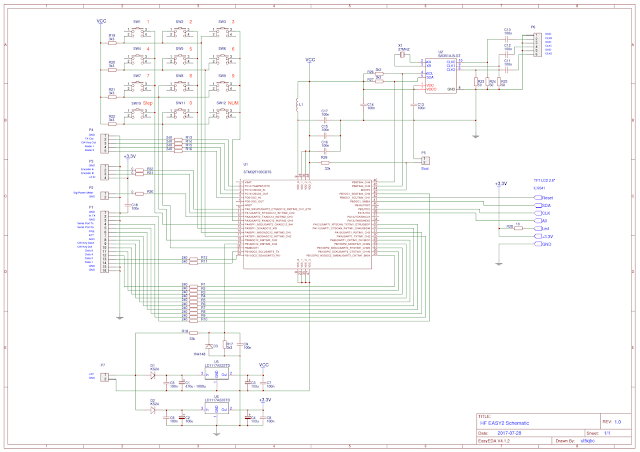
Task: Select resistor R28 valued 22k
Action: 324,163
